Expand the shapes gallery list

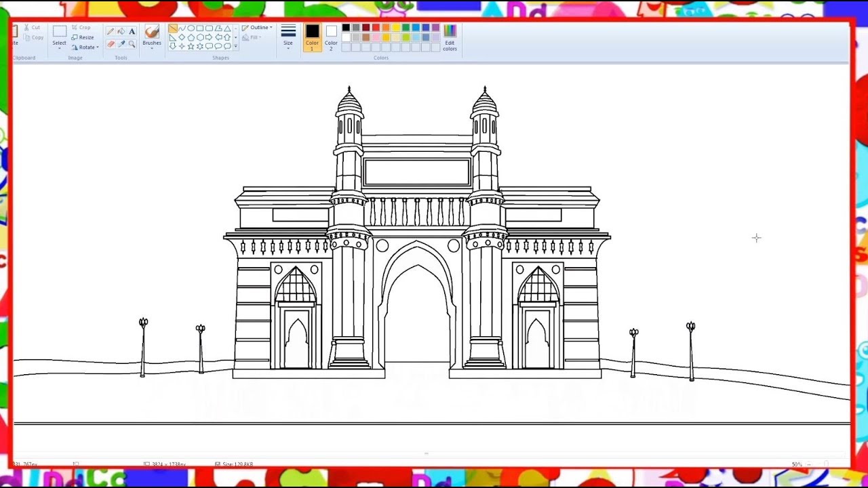[x=235, y=47]
